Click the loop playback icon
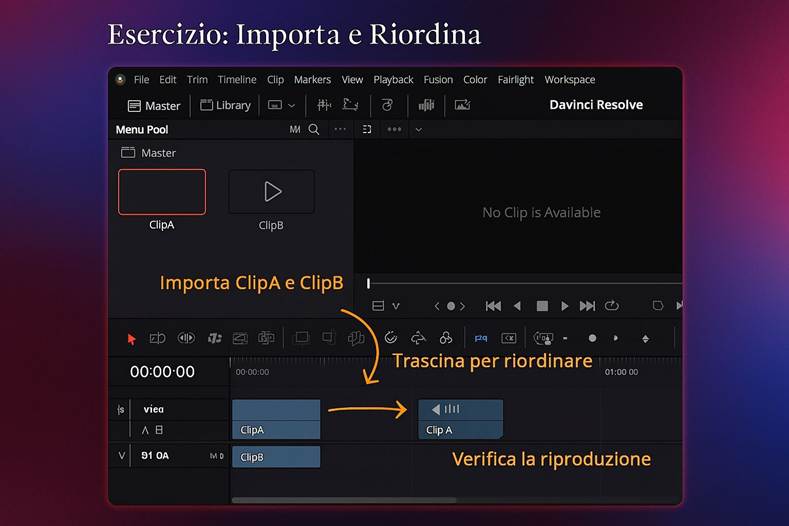 pyautogui.click(x=612, y=306)
